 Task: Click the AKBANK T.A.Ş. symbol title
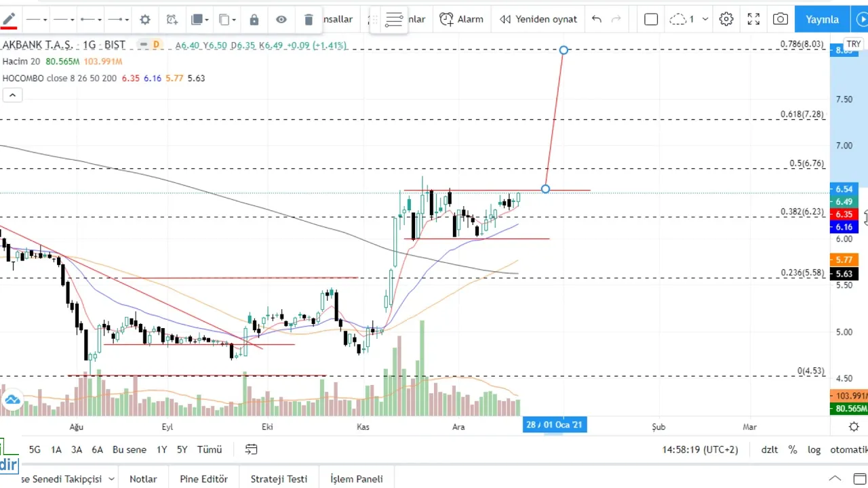pos(37,45)
